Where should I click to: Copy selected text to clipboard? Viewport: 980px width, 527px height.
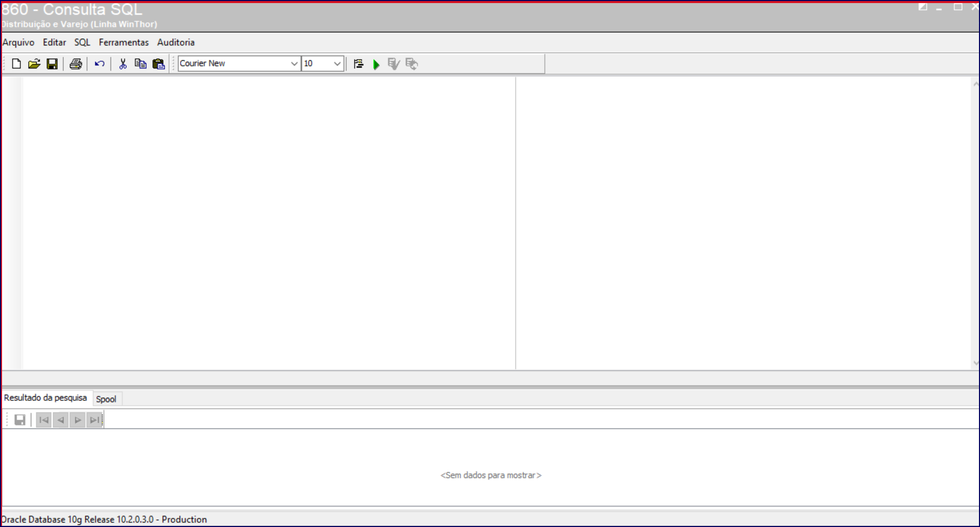click(x=141, y=64)
